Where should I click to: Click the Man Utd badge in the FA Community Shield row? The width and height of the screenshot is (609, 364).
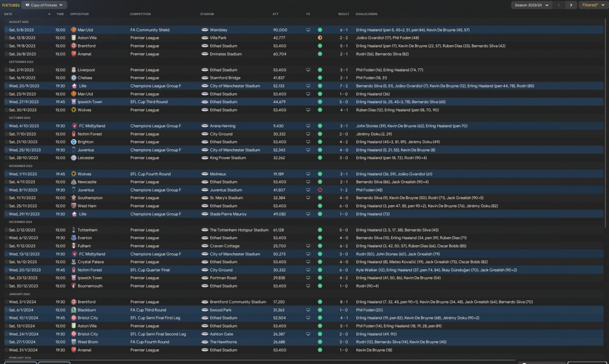[74, 30]
